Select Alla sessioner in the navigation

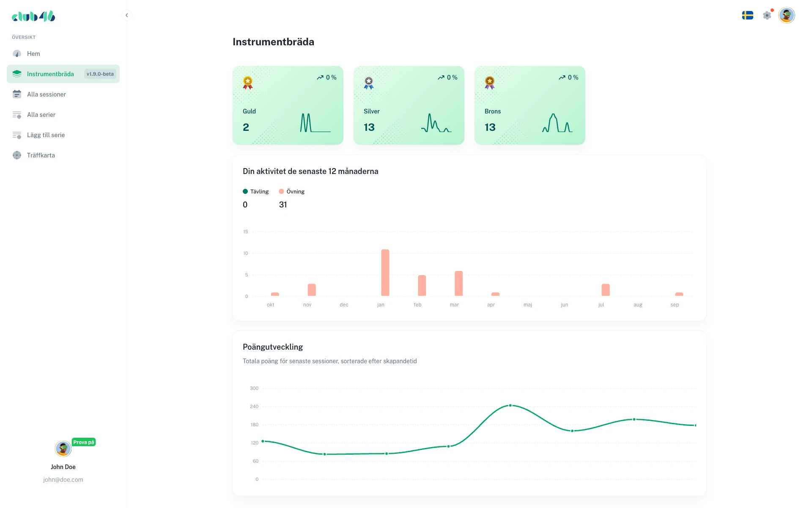[47, 94]
